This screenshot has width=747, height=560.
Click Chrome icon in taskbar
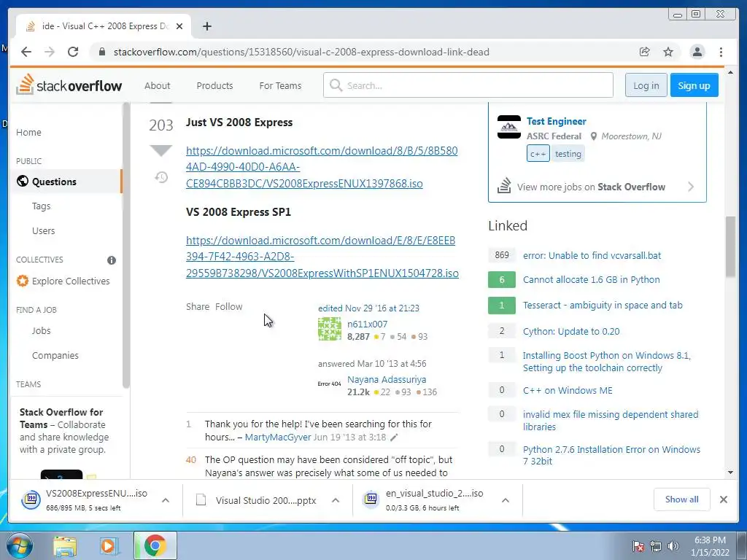[x=155, y=545]
